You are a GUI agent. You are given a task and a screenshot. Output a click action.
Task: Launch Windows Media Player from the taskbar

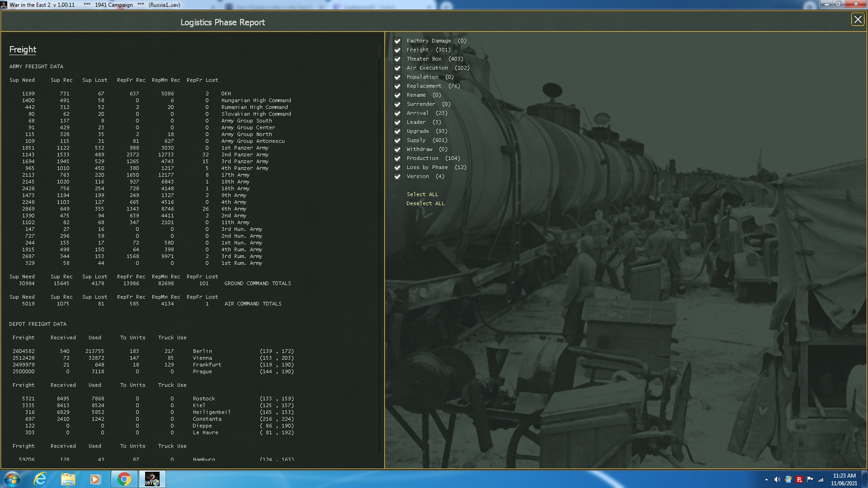pos(96,479)
